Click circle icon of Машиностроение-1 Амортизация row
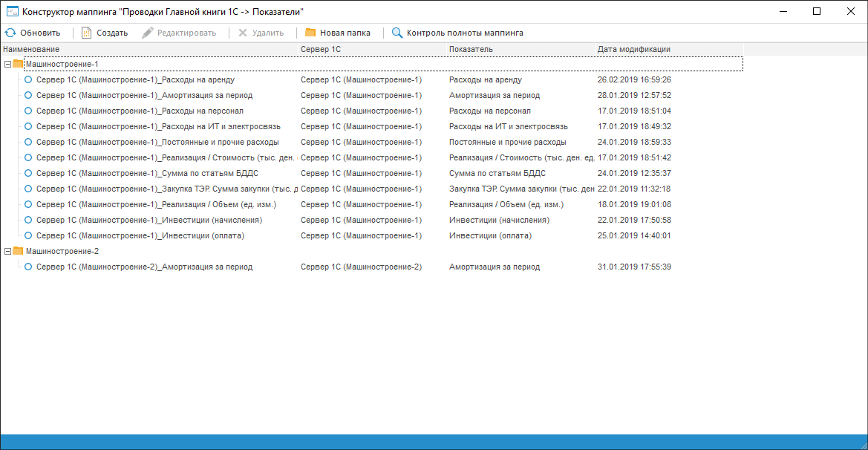Viewport: 868px width, 450px height. (28, 95)
